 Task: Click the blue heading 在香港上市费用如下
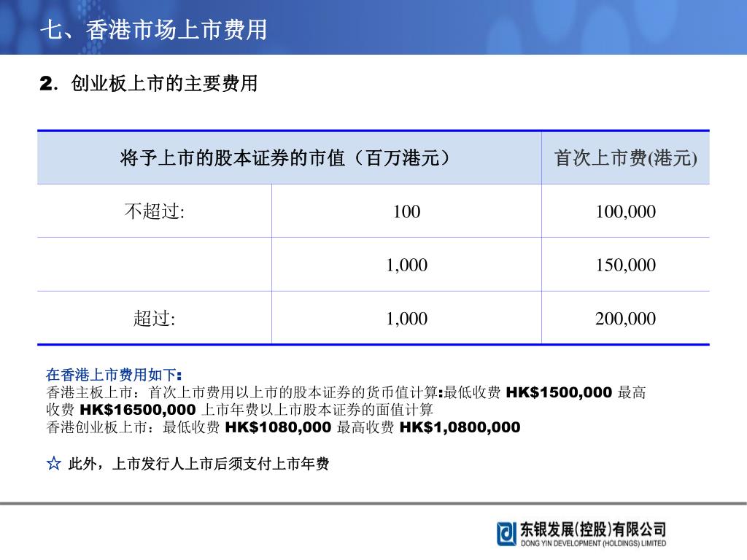(x=113, y=375)
